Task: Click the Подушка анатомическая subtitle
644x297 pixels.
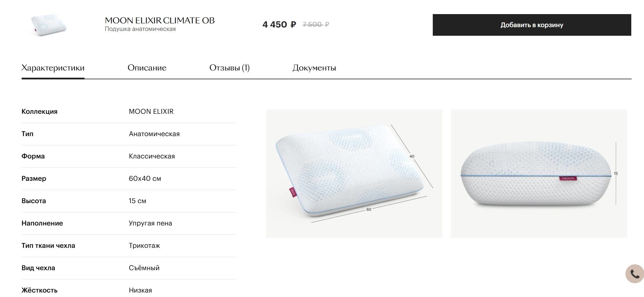Action: pos(140,29)
